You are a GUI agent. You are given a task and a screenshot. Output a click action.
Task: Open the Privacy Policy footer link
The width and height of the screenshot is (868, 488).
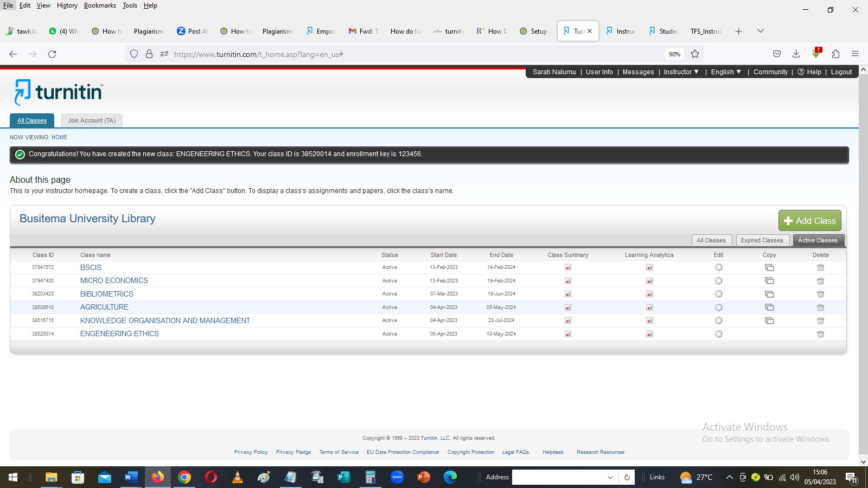click(251, 452)
